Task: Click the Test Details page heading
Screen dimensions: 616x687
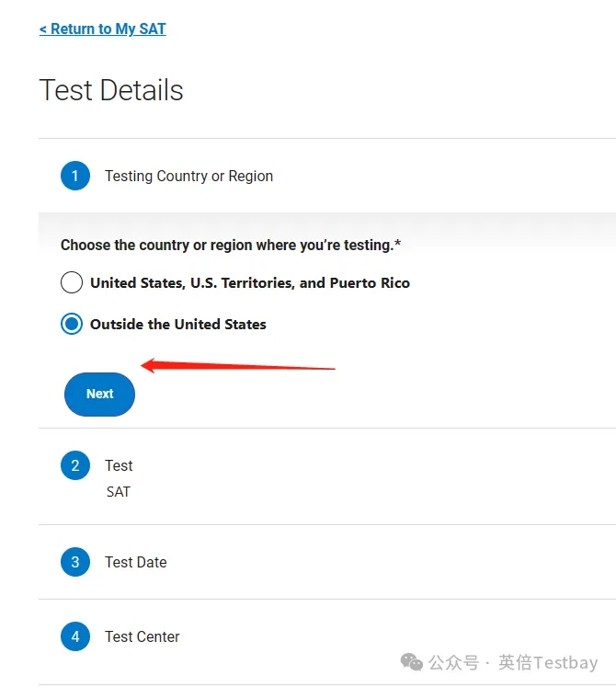Action: coord(111,90)
